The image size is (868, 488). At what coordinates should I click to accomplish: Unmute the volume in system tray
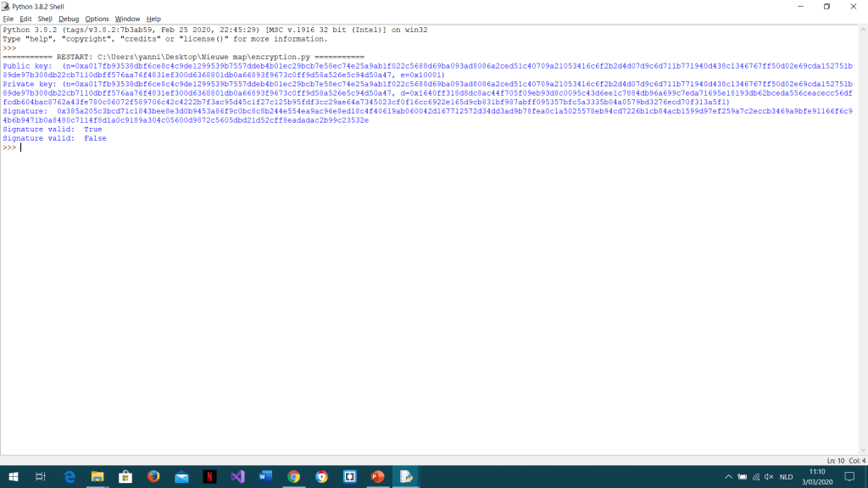coord(769,477)
